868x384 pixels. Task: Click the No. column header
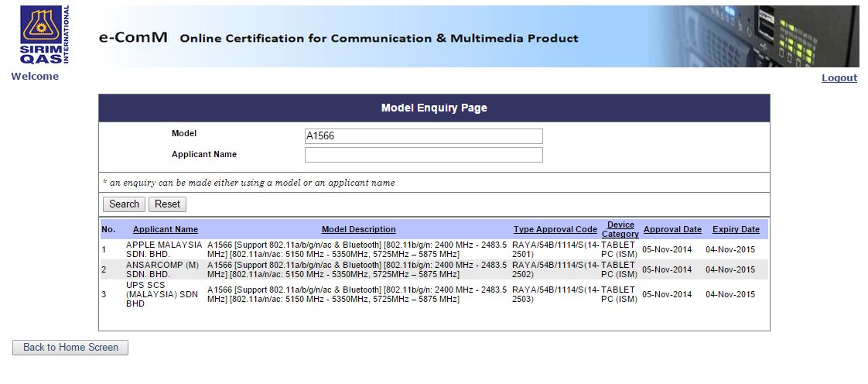pos(108,229)
